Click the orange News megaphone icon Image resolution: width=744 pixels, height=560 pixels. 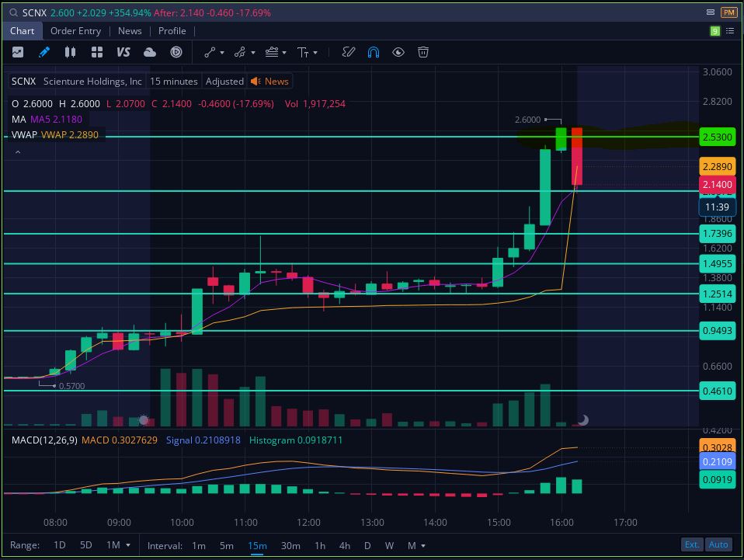tap(256, 81)
